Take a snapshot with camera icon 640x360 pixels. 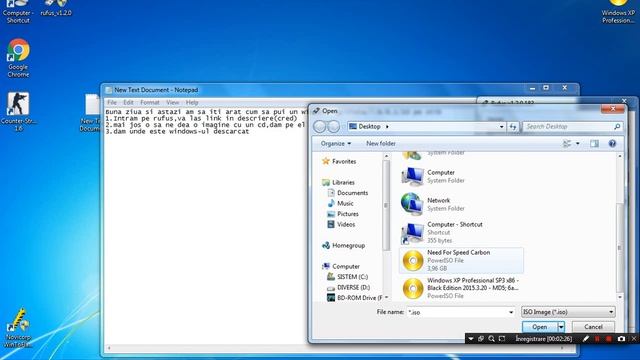pos(621,339)
